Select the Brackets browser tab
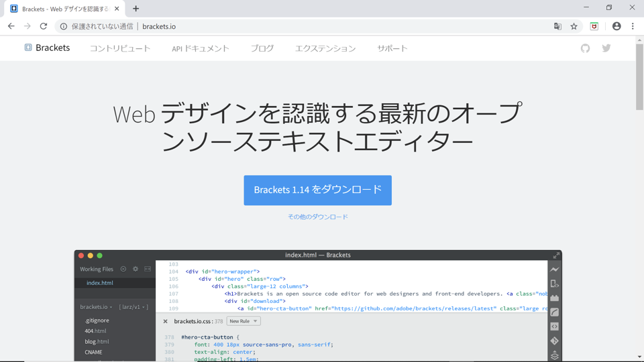The height and width of the screenshot is (362, 644). tap(64, 9)
